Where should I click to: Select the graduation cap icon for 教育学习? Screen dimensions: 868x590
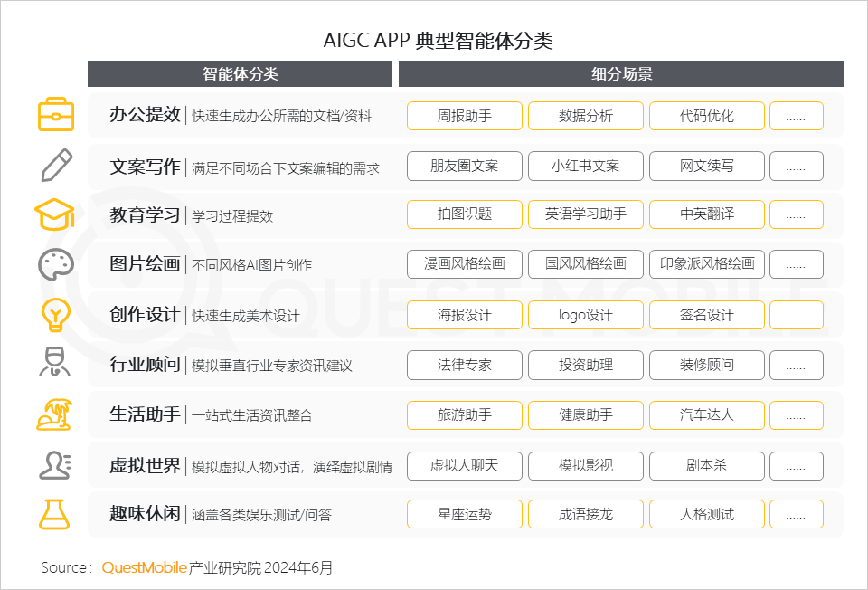pyautogui.click(x=55, y=215)
